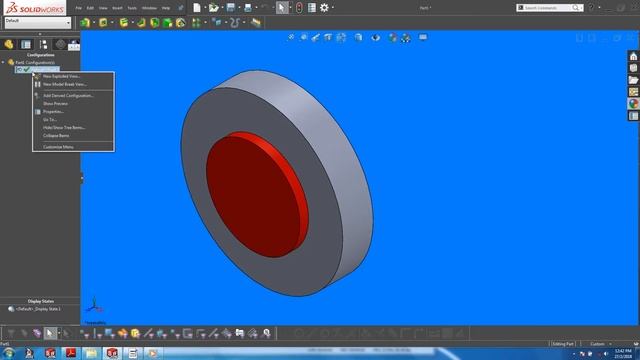Screen dimensions: 640x360
Task: Switch to the ConfigurationManager tab icon
Action: (43, 44)
